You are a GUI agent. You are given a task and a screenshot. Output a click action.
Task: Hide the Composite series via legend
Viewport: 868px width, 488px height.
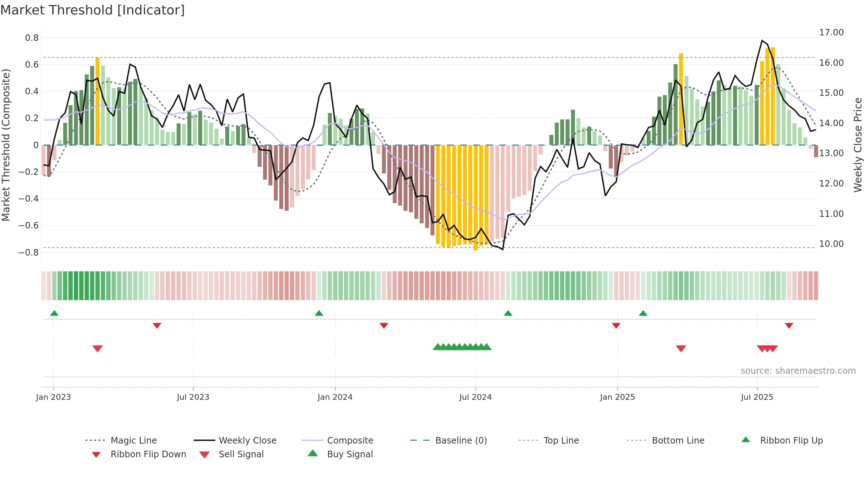(337, 440)
